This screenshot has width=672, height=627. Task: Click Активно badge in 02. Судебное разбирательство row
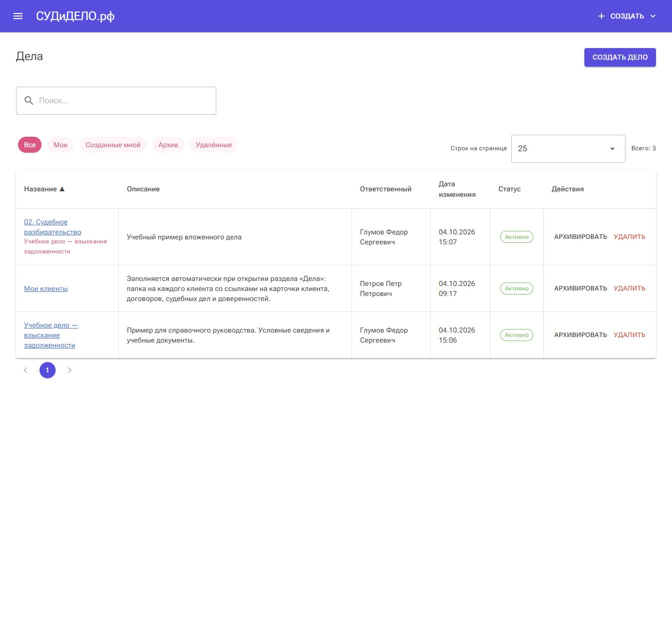pyautogui.click(x=517, y=237)
